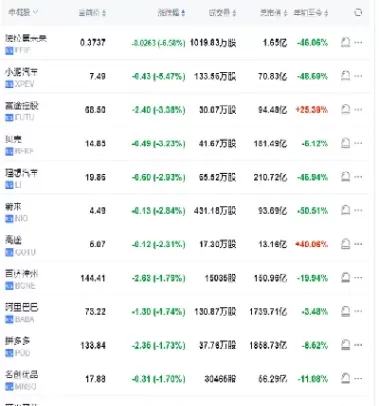Select the -50.51% year-to-date value
The image size is (379, 406).
[313, 211]
